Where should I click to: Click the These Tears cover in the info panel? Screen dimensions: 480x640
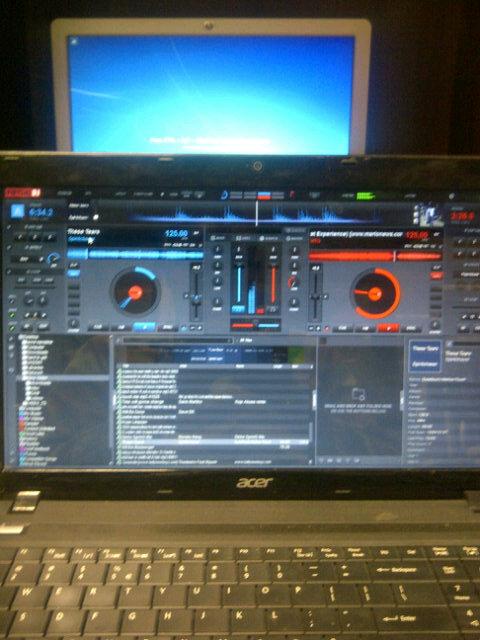click(x=425, y=356)
